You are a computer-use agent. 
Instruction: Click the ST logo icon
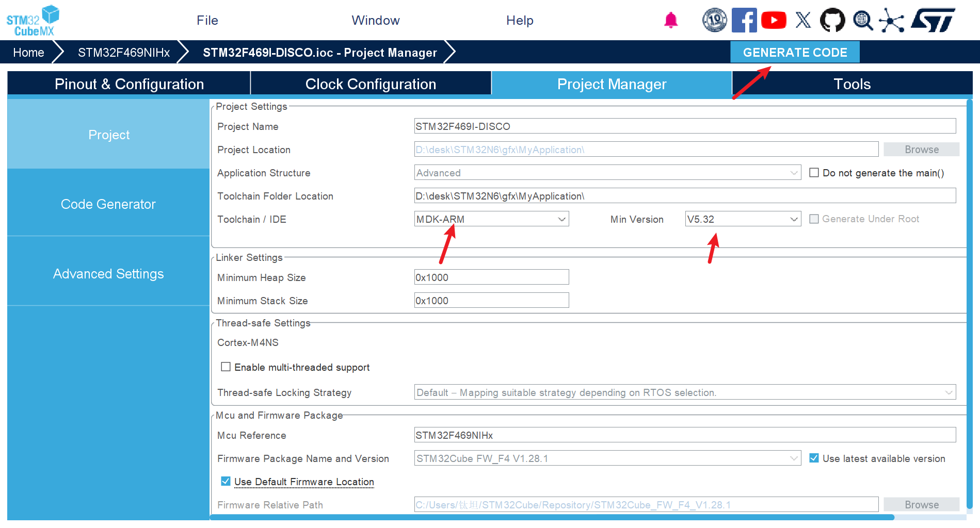(x=933, y=20)
